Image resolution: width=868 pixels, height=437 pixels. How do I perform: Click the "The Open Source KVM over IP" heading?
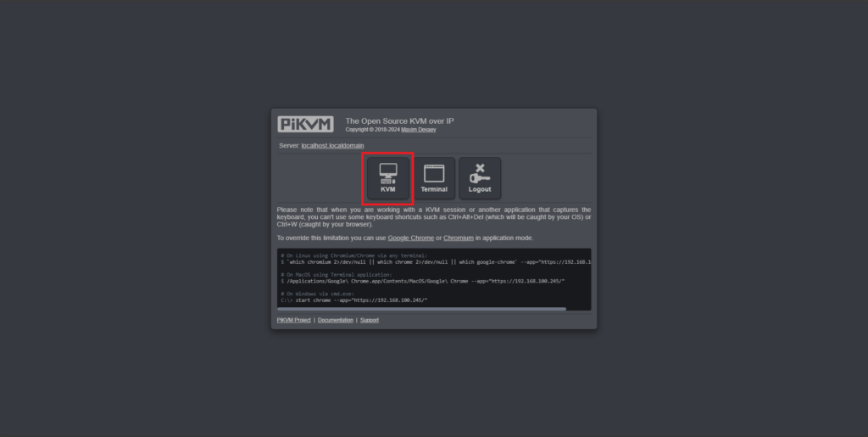(x=400, y=120)
